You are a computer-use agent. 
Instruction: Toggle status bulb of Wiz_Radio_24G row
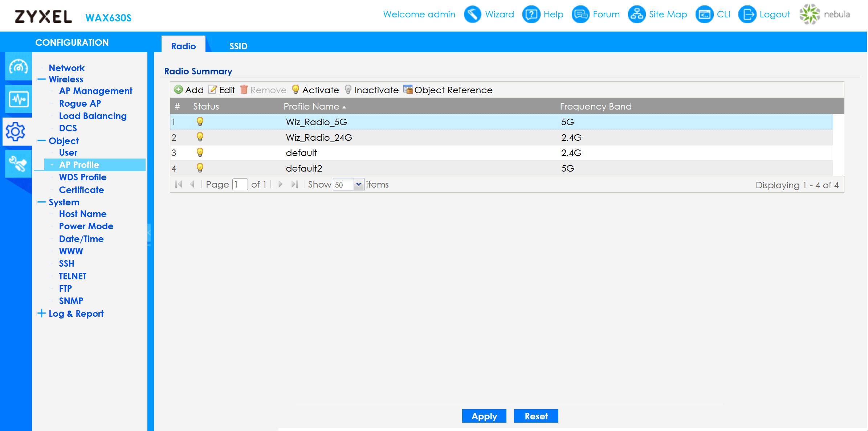click(x=200, y=137)
